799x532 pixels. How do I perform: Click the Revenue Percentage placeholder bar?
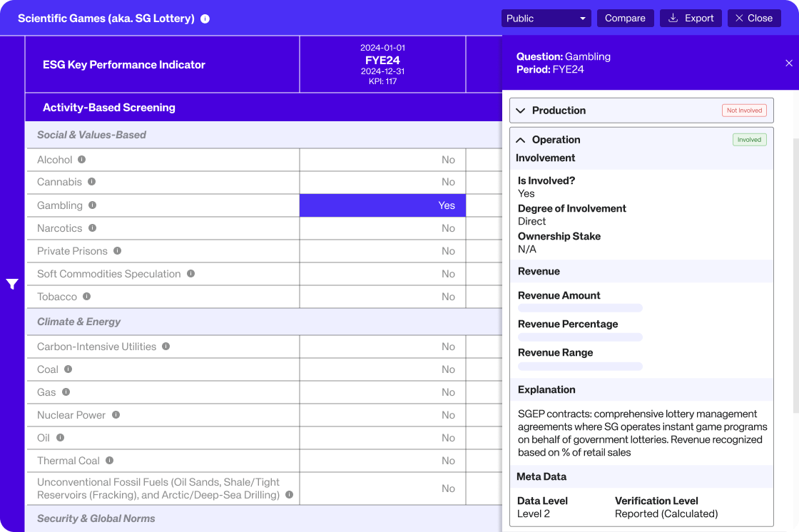(581, 337)
